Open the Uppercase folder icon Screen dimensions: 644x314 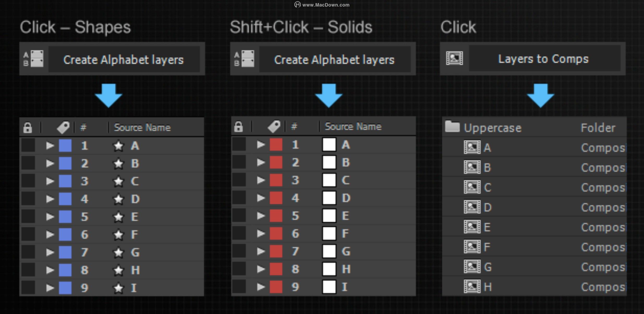click(452, 127)
